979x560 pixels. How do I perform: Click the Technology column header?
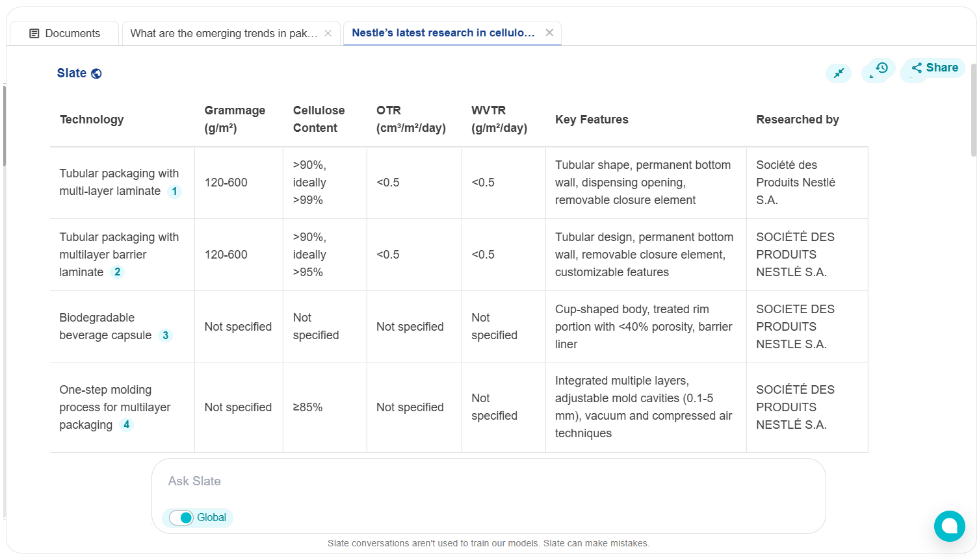pyautogui.click(x=92, y=120)
